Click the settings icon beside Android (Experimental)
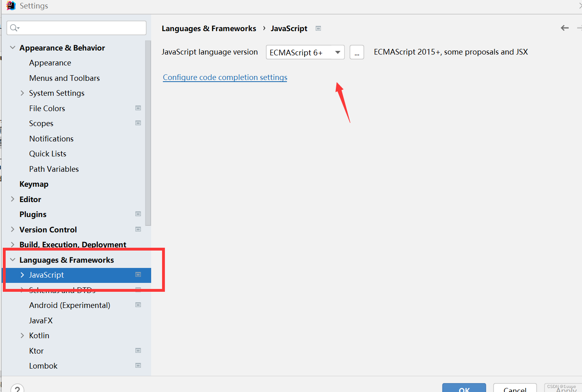Screen dimensions: 582x392 (x=138, y=305)
